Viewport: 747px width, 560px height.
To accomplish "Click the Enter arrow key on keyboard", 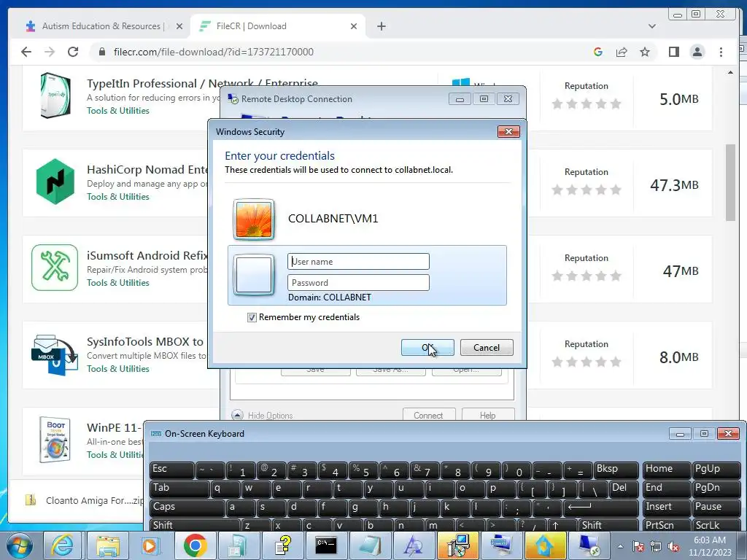I will (x=601, y=508).
